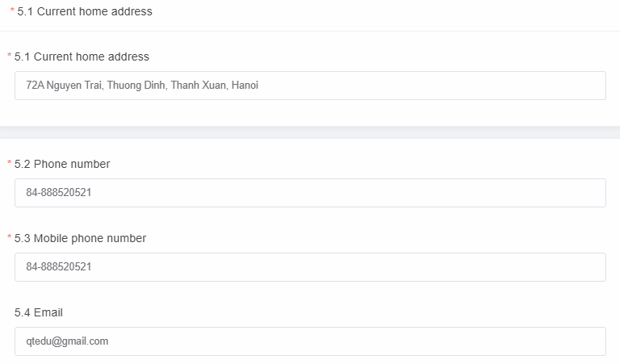
Task: Click the Current home address input field
Action: point(310,86)
